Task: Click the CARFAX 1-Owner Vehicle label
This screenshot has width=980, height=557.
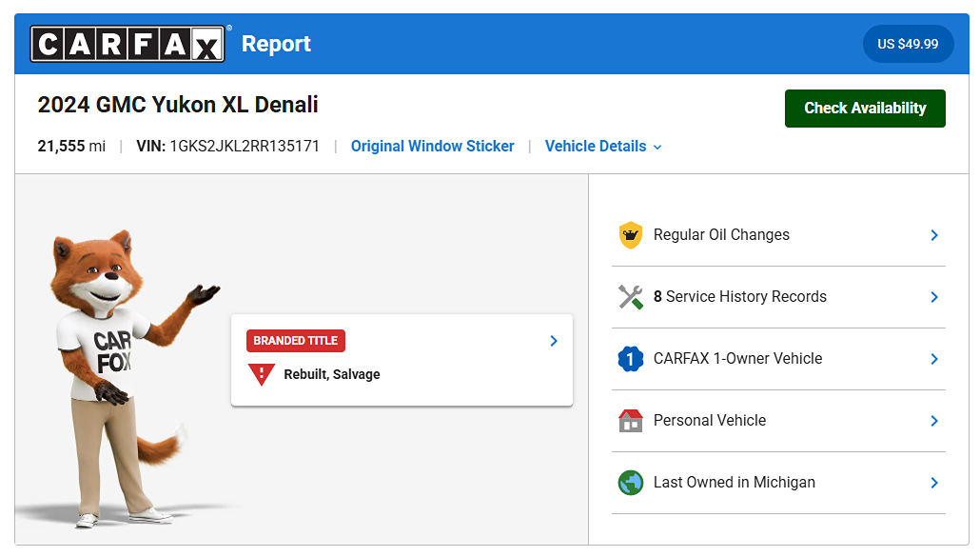Action: 737,359
